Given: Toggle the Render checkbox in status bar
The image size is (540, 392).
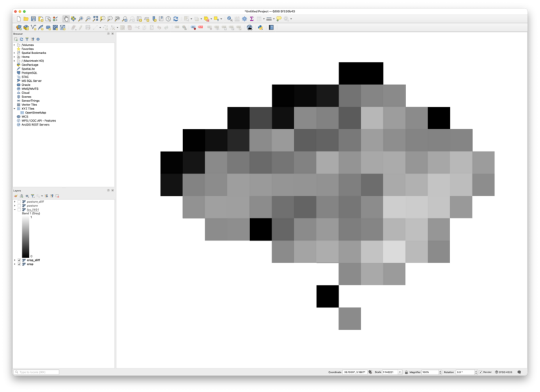Looking at the screenshot, I should [x=481, y=372].
